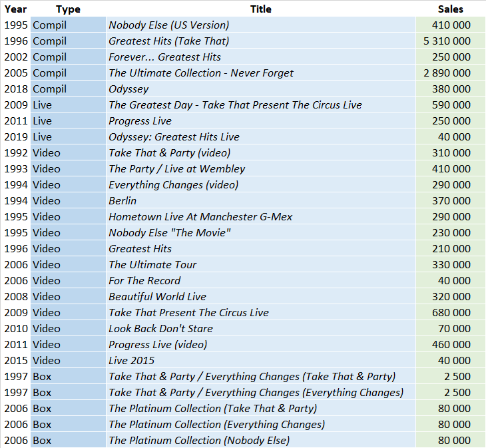Click the year '1992' cell
Viewport: 486px width, 448px height.
[16, 153]
